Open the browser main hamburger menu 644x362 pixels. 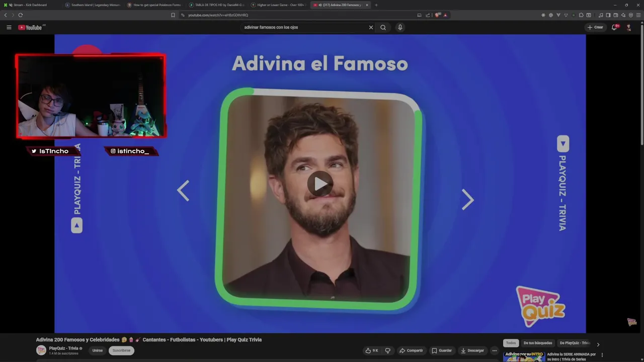(x=638, y=15)
